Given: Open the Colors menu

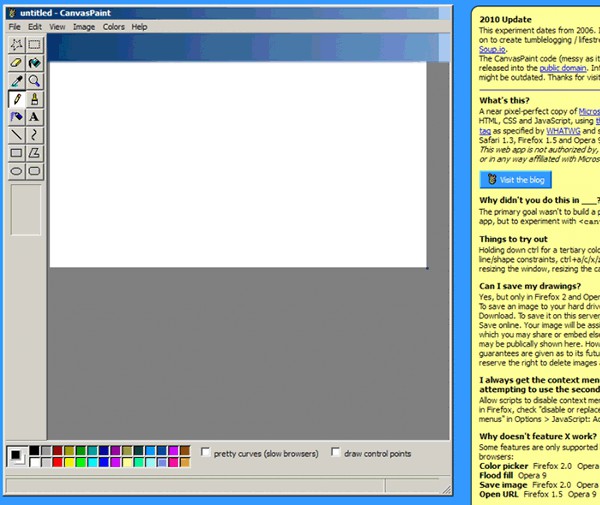Looking at the screenshot, I should pyautogui.click(x=114, y=27).
